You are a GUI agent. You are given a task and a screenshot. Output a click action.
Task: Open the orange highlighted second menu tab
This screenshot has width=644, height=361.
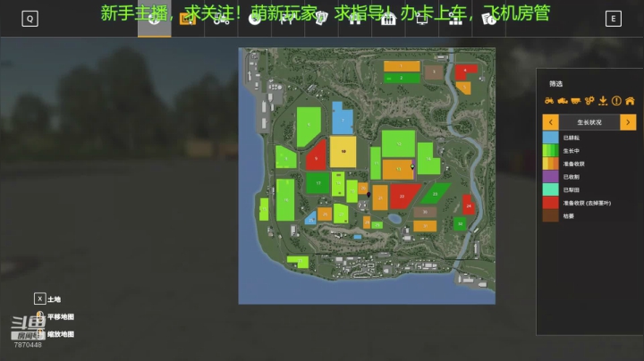tap(188, 19)
